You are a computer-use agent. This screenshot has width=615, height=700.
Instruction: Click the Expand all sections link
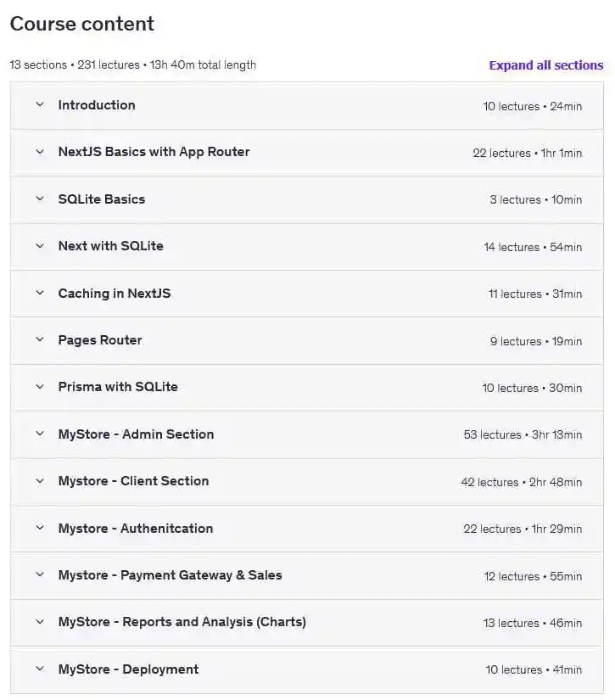point(545,65)
